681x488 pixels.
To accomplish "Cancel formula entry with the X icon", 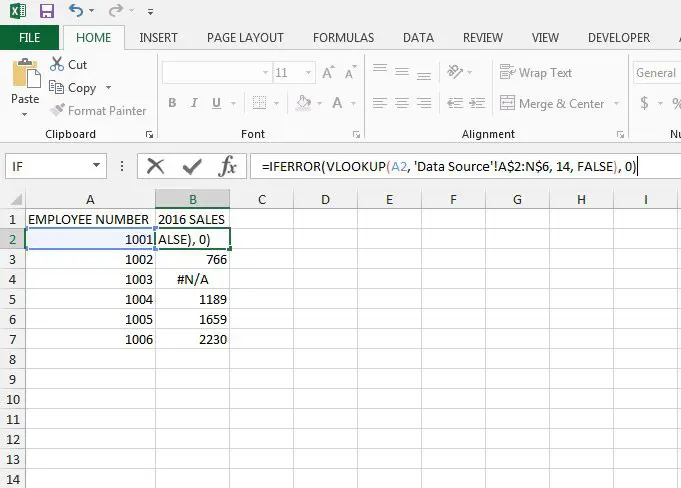I will [155, 166].
